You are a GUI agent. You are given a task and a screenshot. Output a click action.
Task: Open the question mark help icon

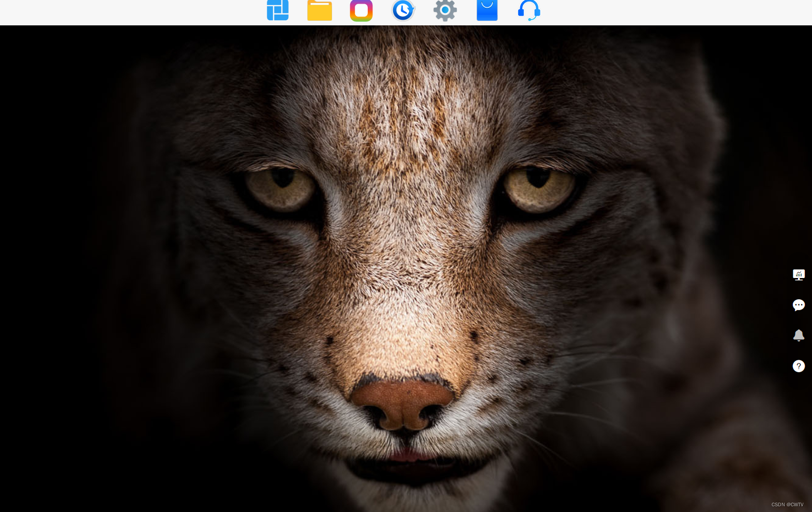pyautogui.click(x=799, y=366)
